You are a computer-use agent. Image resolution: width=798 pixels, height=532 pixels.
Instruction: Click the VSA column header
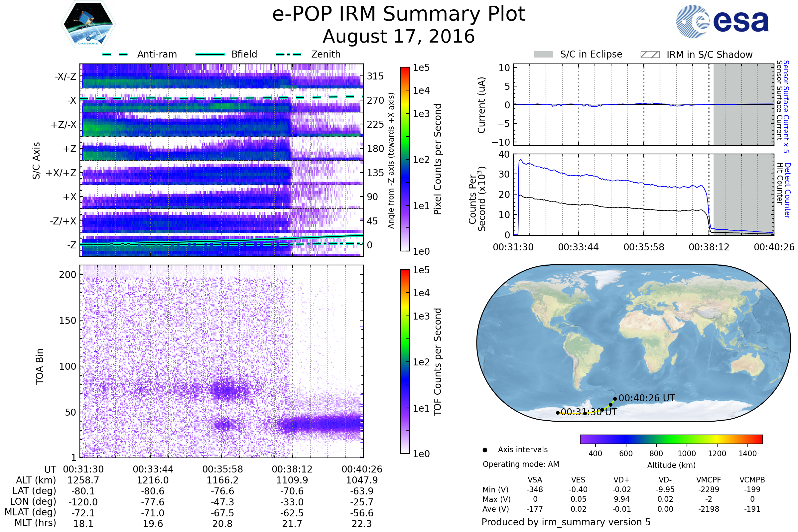[535, 480]
